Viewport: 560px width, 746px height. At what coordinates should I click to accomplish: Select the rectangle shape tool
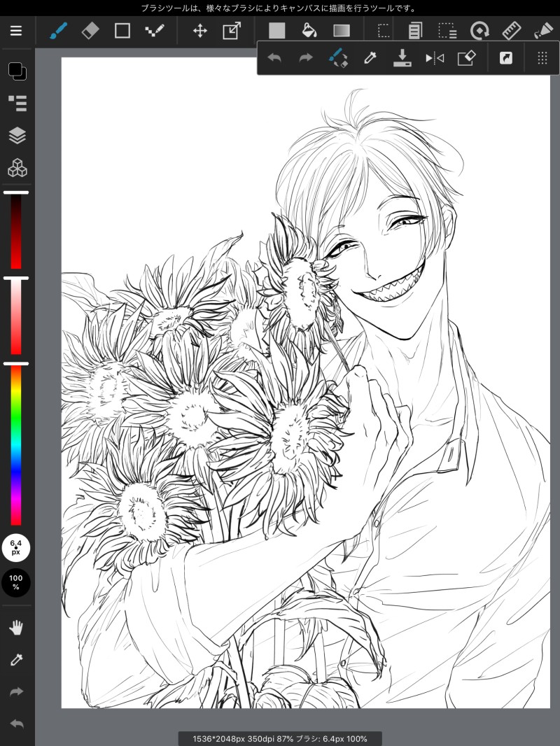point(122,31)
